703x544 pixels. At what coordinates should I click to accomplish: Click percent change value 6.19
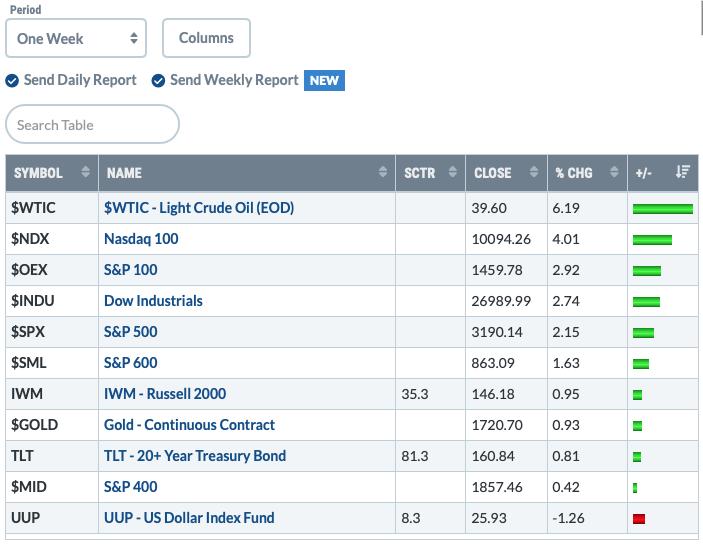tap(566, 208)
